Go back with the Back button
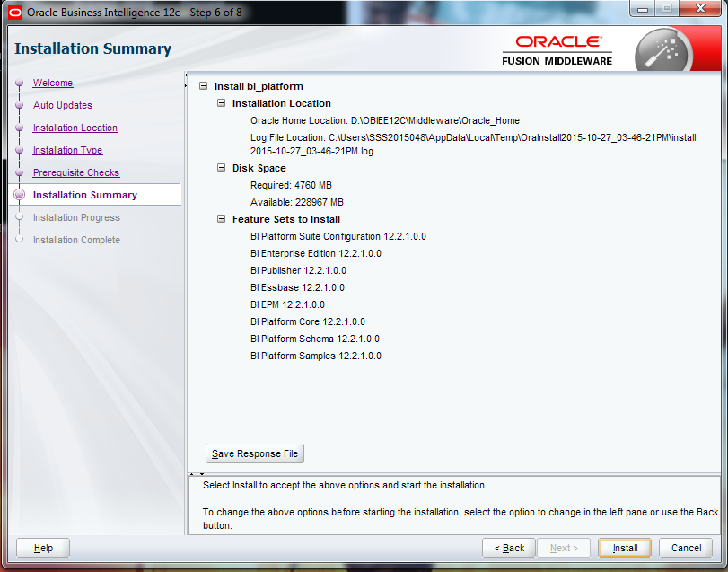Screen dimensions: 728x572 [x=509, y=548]
